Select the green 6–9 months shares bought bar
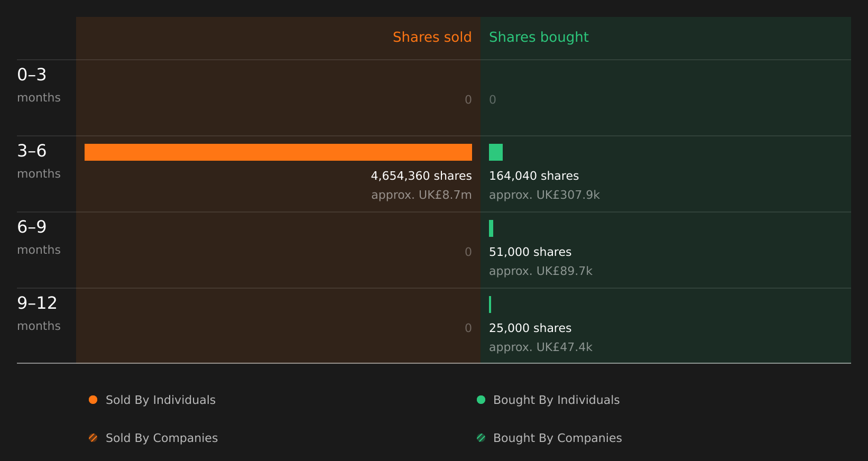This screenshot has height=461, width=868. pos(491,228)
